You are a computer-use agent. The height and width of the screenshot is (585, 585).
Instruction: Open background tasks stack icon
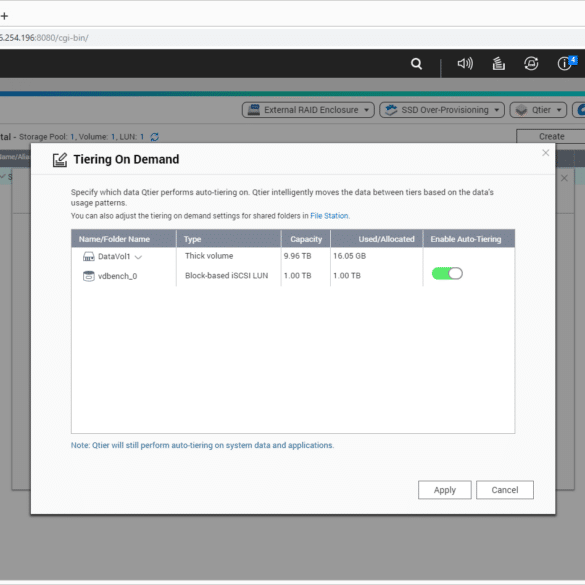(498, 63)
